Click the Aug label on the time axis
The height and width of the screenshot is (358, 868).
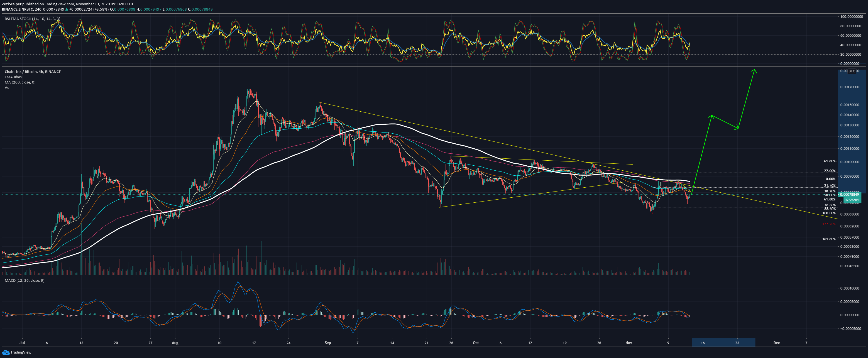coord(175,343)
